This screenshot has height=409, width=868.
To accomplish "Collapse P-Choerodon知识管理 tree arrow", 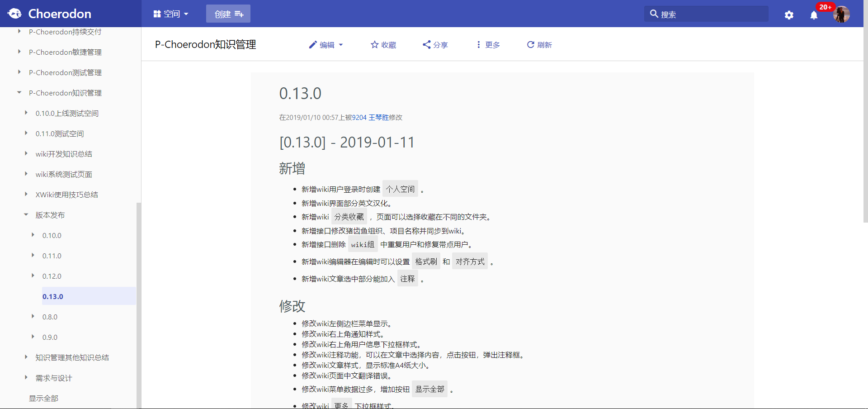I will pyautogui.click(x=19, y=92).
